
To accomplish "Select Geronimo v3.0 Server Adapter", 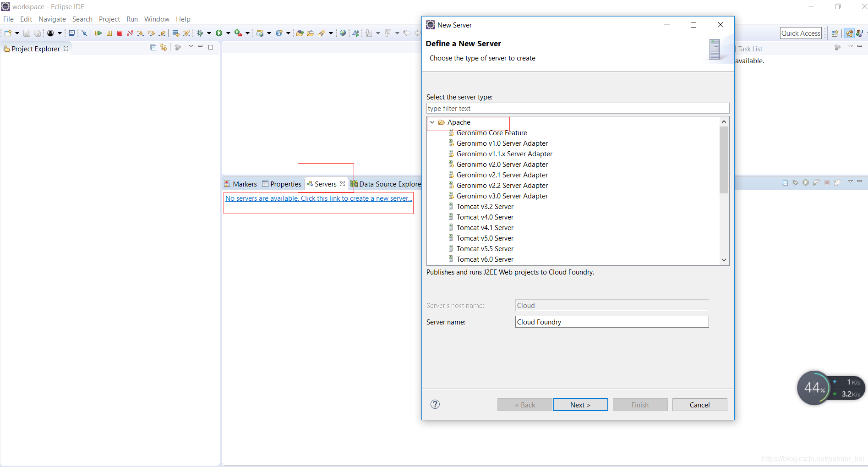I will (502, 196).
